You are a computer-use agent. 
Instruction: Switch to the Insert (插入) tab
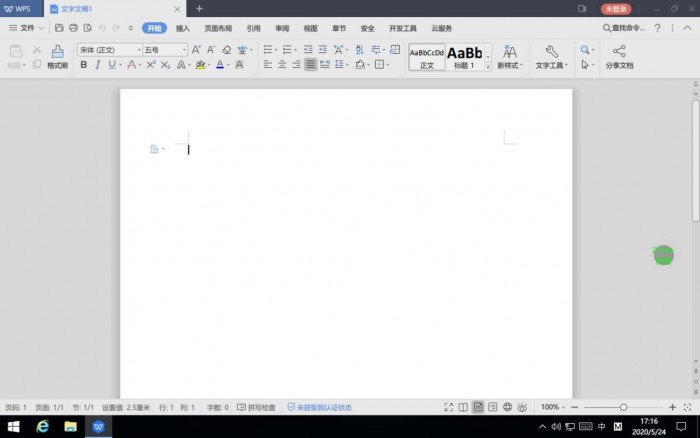coord(183,28)
